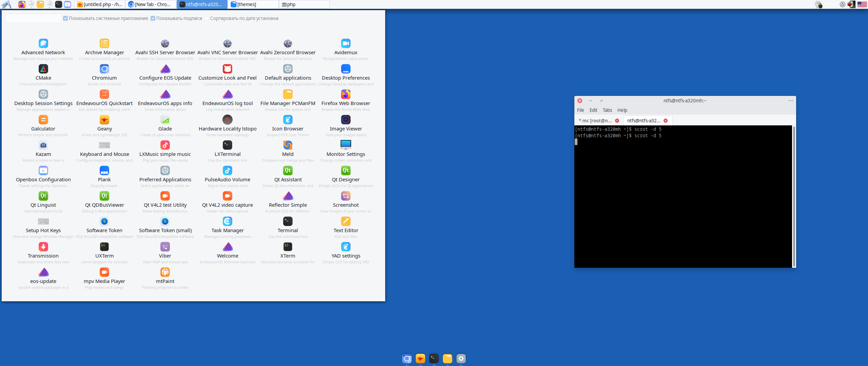The image size is (868, 366).
Task: Launch Kazam screen recorder icon
Action: (43, 145)
